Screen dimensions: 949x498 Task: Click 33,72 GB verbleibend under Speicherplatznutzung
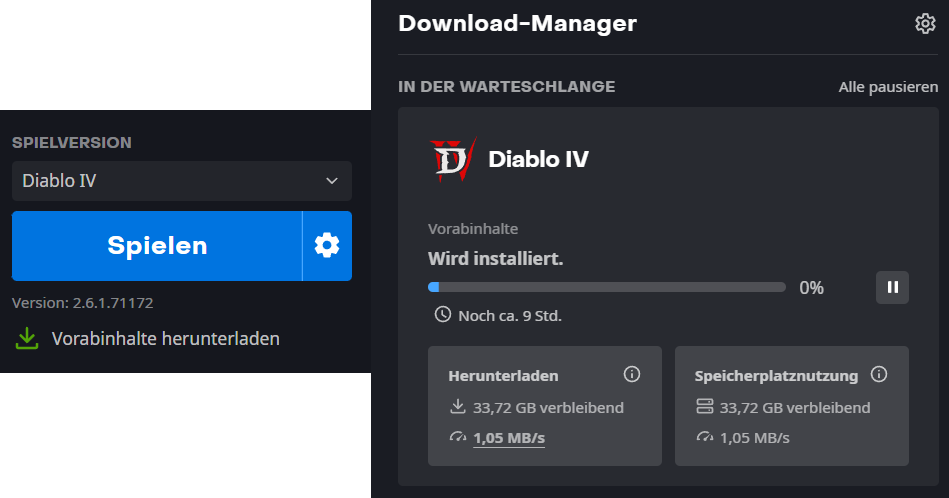pyautogui.click(x=795, y=408)
